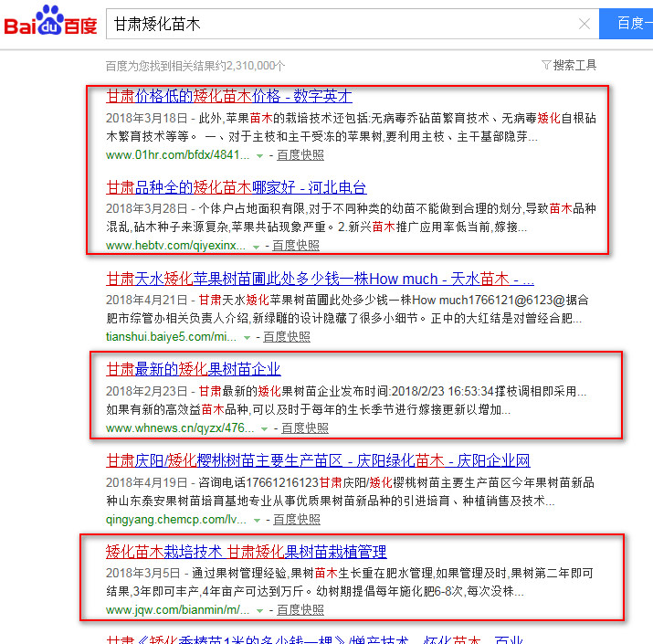Open result 甘肃品种全的矮化苗木哪家好 - 河北电台

[236, 187]
